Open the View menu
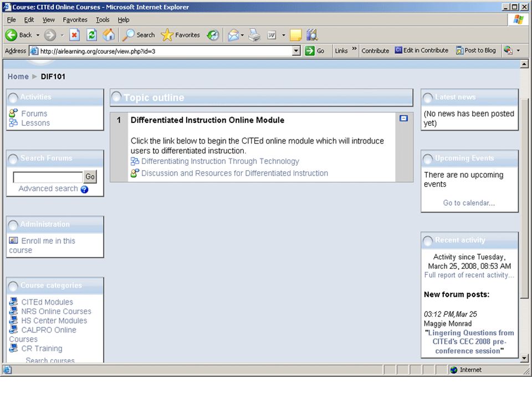This screenshot has height=399, width=532. 48,20
